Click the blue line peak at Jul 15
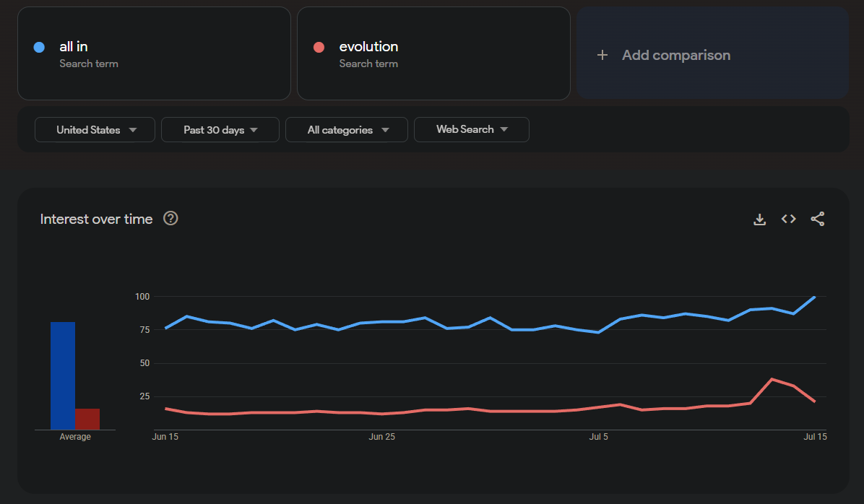 click(814, 297)
